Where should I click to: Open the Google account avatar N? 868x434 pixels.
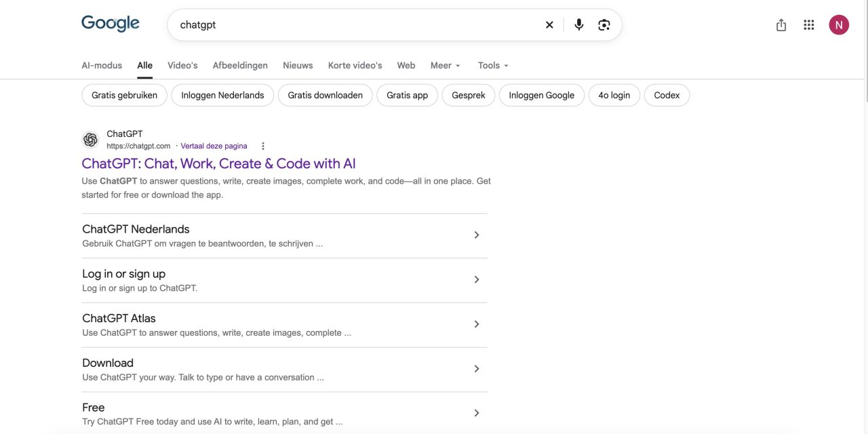pos(839,25)
